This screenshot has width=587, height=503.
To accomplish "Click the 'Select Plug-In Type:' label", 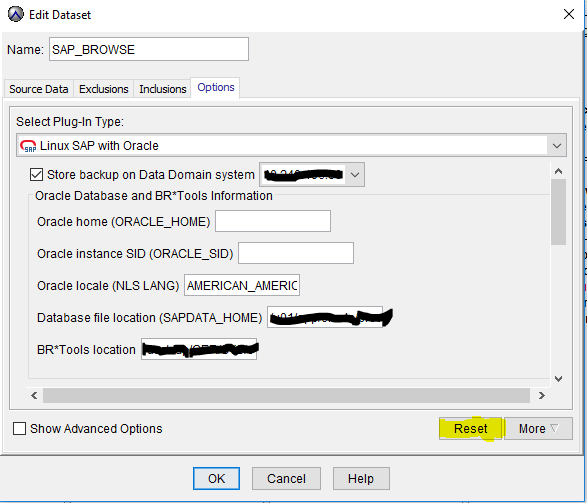I will [70, 122].
